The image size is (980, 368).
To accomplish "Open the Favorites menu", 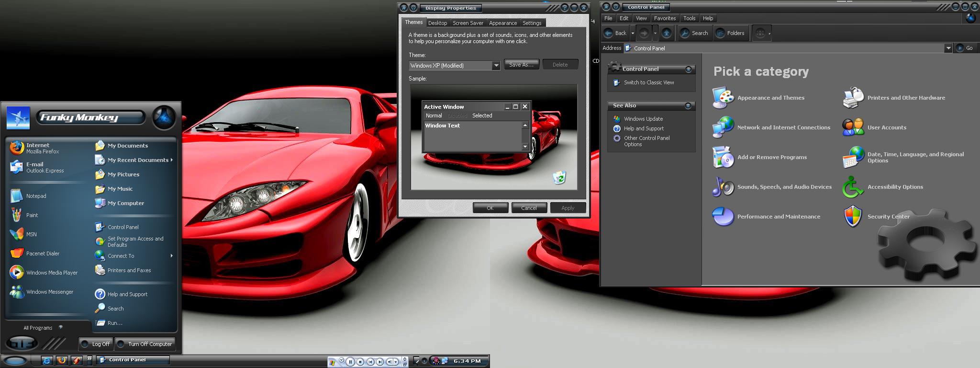I will [665, 18].
